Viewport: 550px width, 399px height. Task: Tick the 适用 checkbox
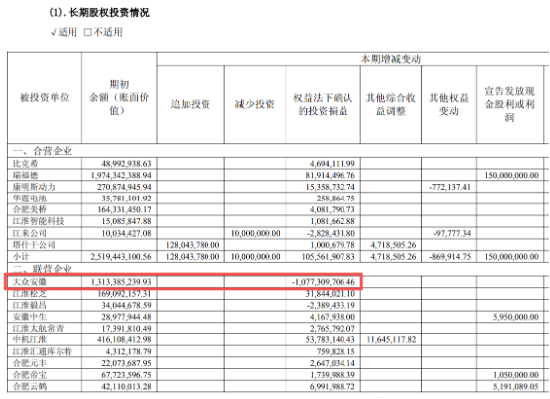(54, 33)
